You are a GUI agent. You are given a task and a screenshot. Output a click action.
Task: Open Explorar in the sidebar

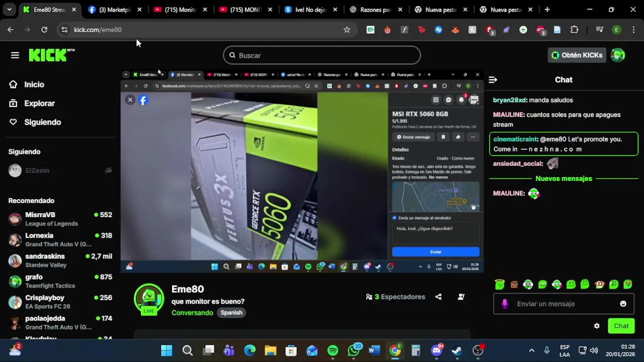pos(39,103)
